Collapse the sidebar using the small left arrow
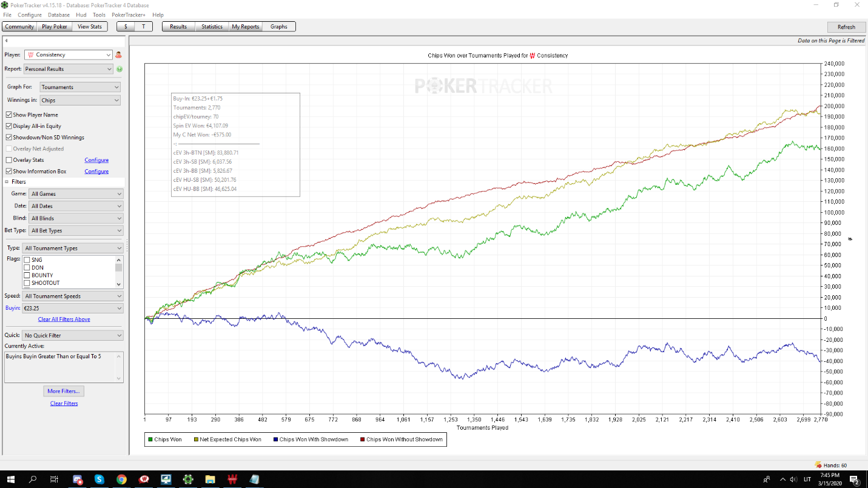This screenshot has width=868, height=488. [x=6, y=41]
